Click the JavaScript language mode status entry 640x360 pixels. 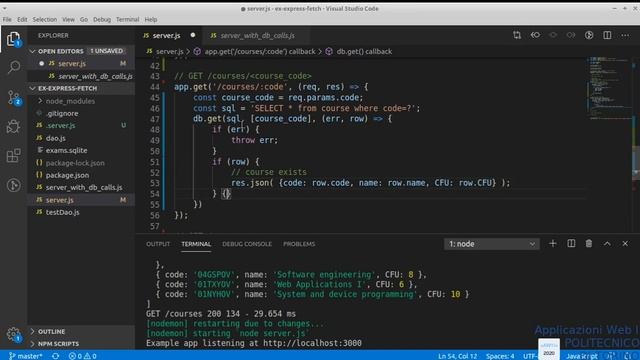[582, 356]
